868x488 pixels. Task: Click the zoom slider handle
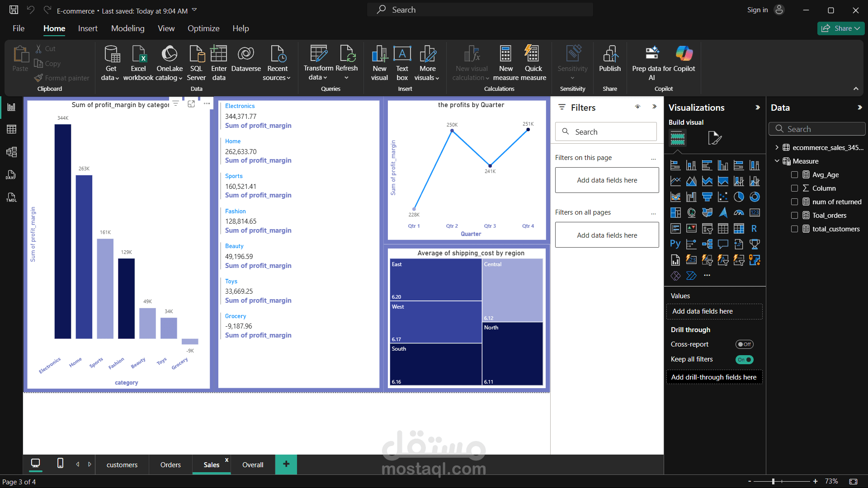pyautogui.click(x=773, y=482)
